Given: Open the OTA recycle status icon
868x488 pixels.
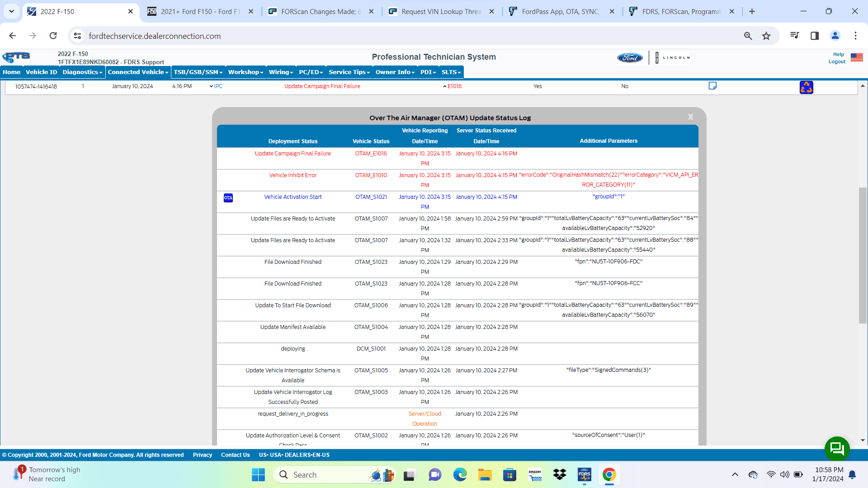Looking at the screenshot, I should click(807, 87).
